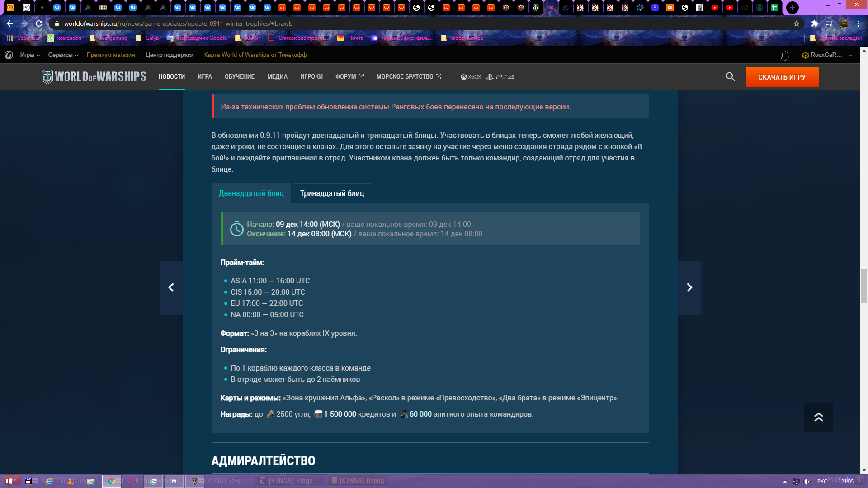
Task: Open the PS4 platform link
Action: coord(500,77)
